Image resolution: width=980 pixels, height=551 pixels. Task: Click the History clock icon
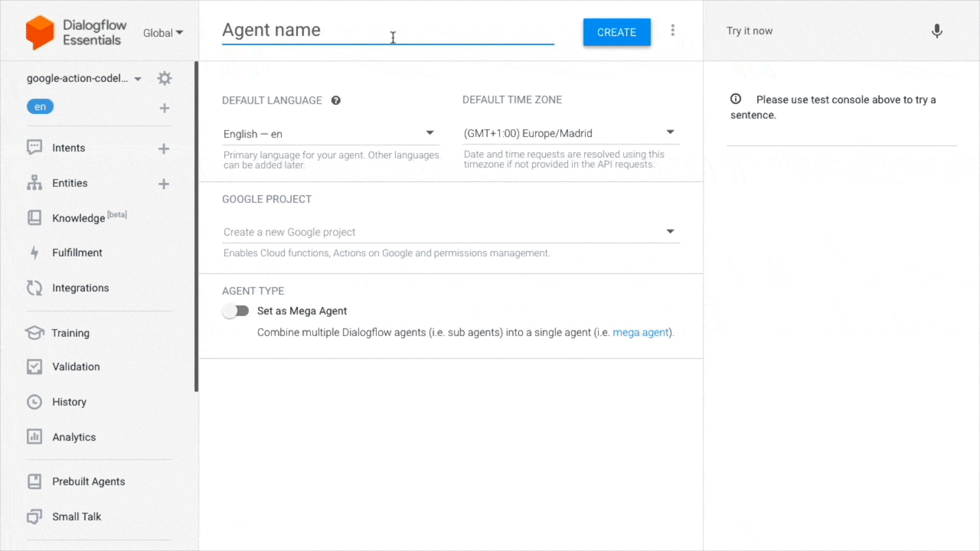(x=34, y=402)
